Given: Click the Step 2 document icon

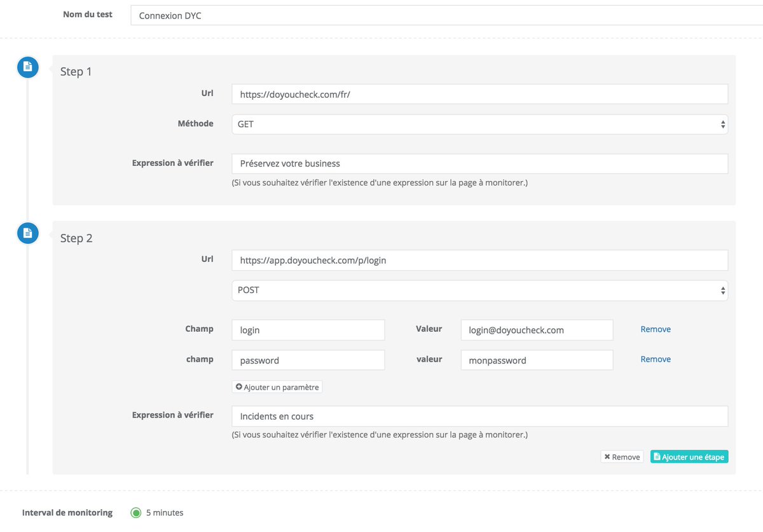Looking at the screenshot, I should tap(28, 233).
